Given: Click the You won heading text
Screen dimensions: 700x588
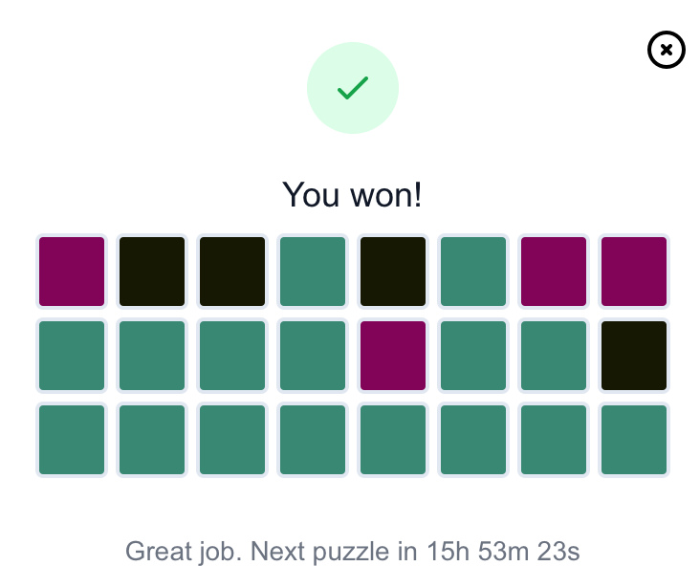Looking at the screenshot, I should (x=352, y=195).
